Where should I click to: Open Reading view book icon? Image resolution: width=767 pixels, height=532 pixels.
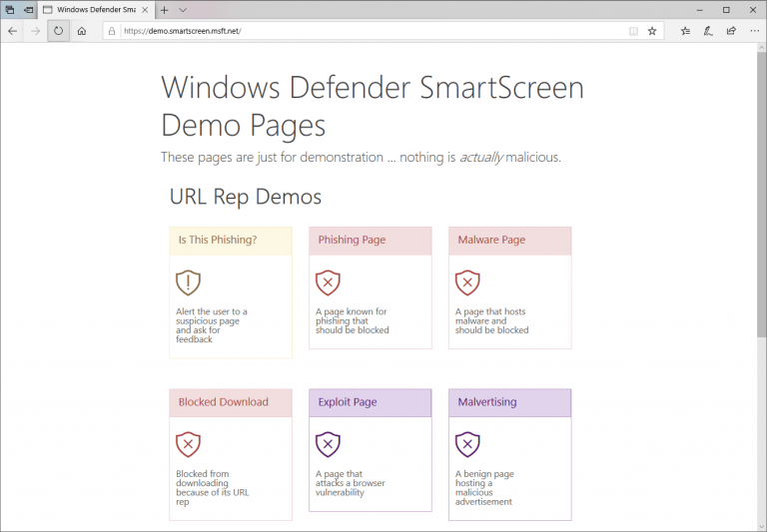[x=633, y=31]
